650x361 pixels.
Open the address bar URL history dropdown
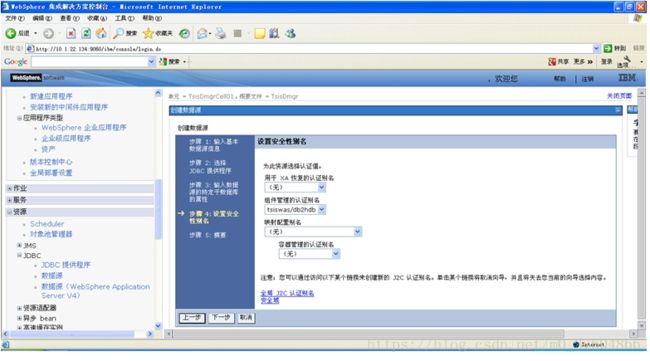click(596, 48)
